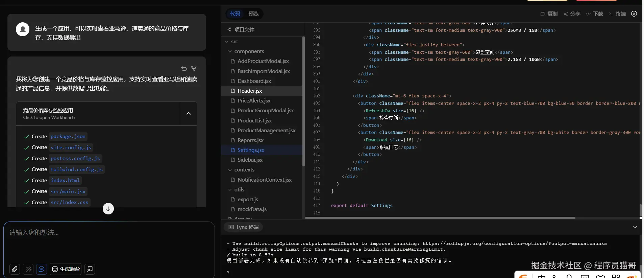Open mockData.js file

(262, 209)
